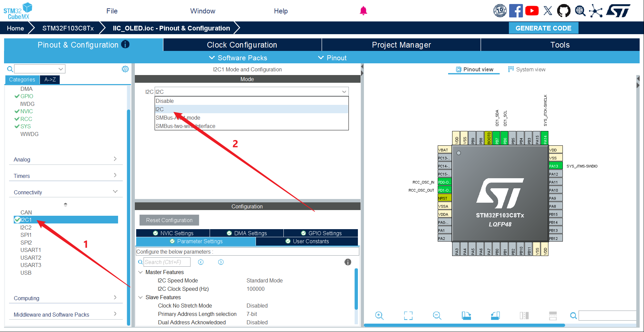Click the Reset Configuration button
Viewport: 644px width, 332px height.
[169, 220]
